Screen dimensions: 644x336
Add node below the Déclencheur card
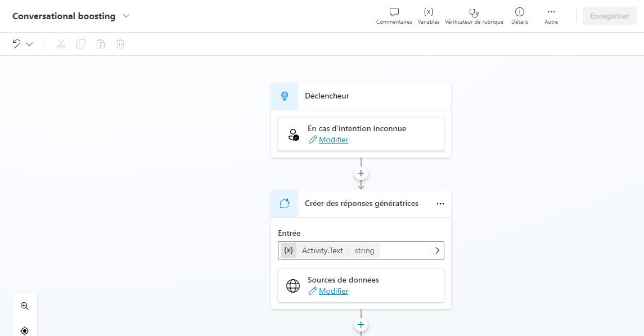tap(361, 173)
